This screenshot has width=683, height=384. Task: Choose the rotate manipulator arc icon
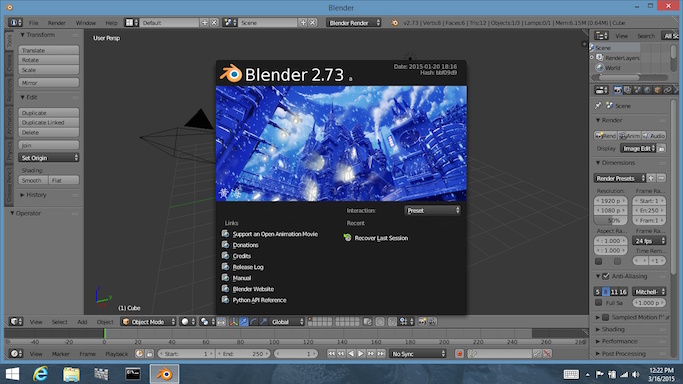click(254, 322)
